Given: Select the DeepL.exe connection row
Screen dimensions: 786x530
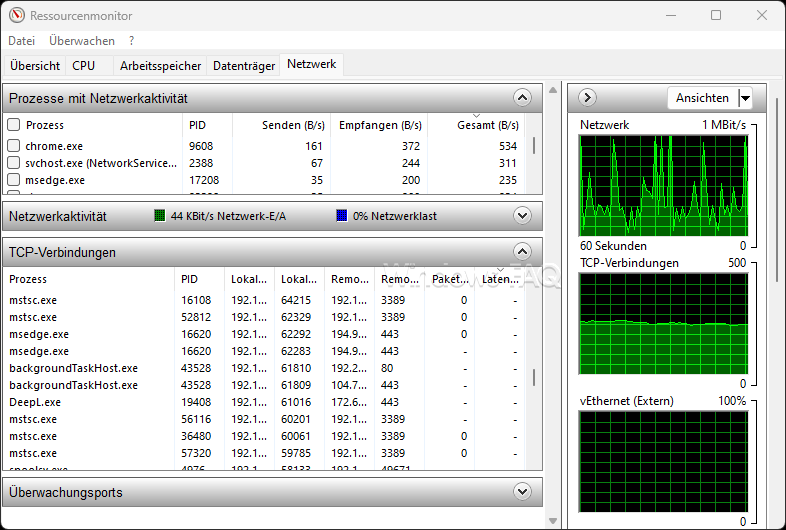Looking at the screenshot, I should [x=264, y=403].
